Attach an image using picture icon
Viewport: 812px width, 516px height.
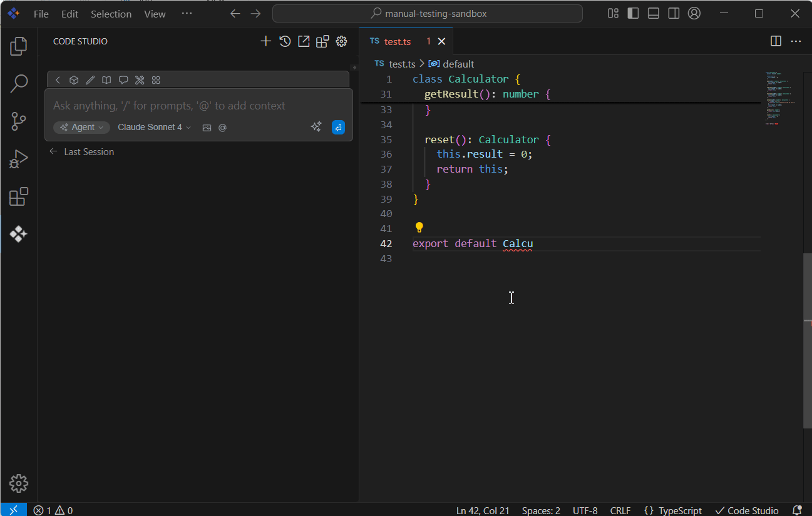click(207, 128)
